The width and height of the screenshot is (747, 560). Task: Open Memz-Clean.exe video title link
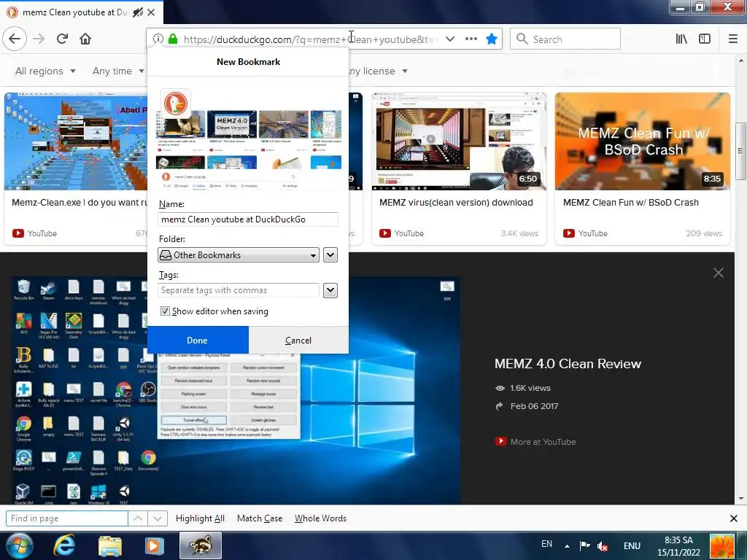point(80,203)
